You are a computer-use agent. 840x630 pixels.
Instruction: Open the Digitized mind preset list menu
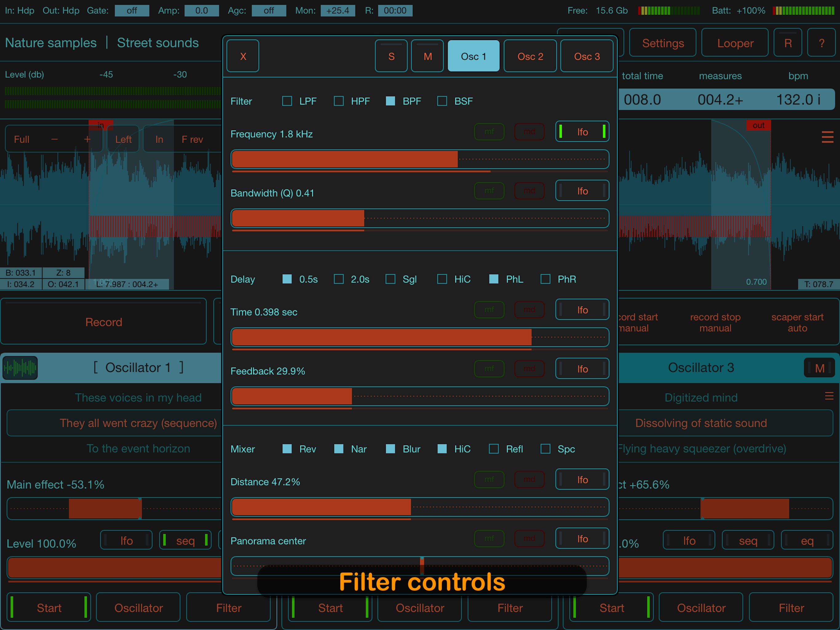click(x=829, y=396)
